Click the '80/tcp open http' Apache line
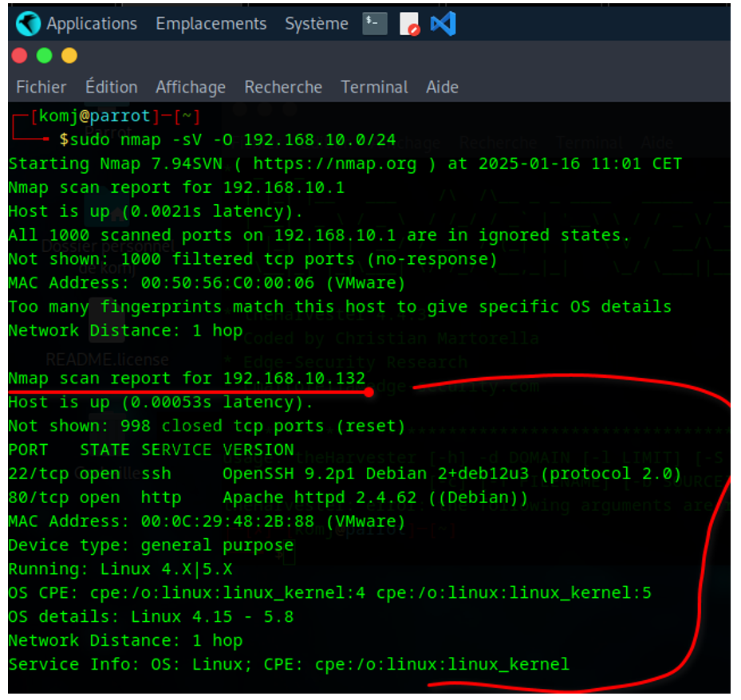 [268, 497]
